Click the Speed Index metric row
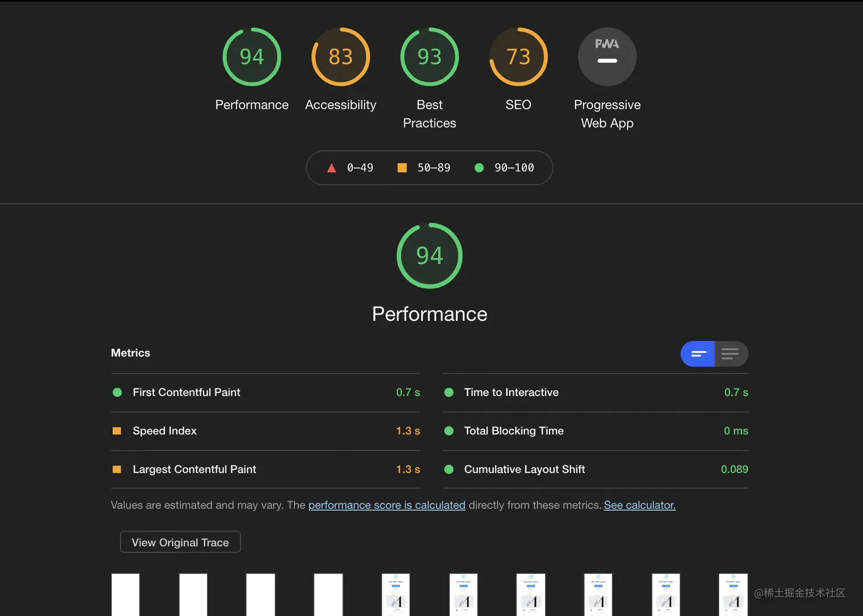Viewport: 863px width, 616px height. [x=265, y=431]
